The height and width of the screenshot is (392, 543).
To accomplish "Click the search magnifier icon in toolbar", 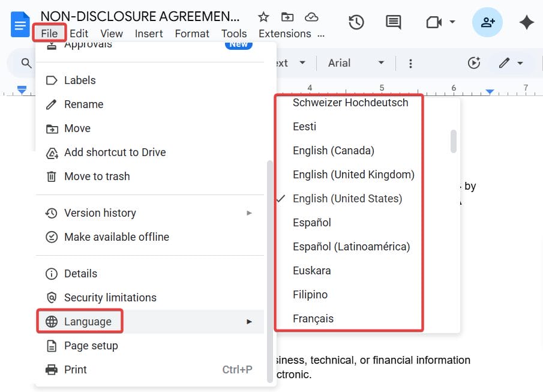I will pos(26,63).
